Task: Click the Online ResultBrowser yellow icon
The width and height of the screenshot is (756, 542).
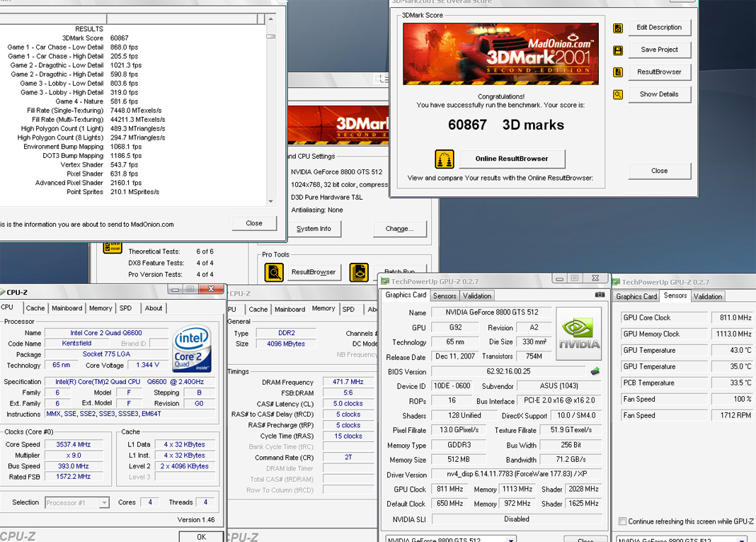Action: [x=444, y=159]
